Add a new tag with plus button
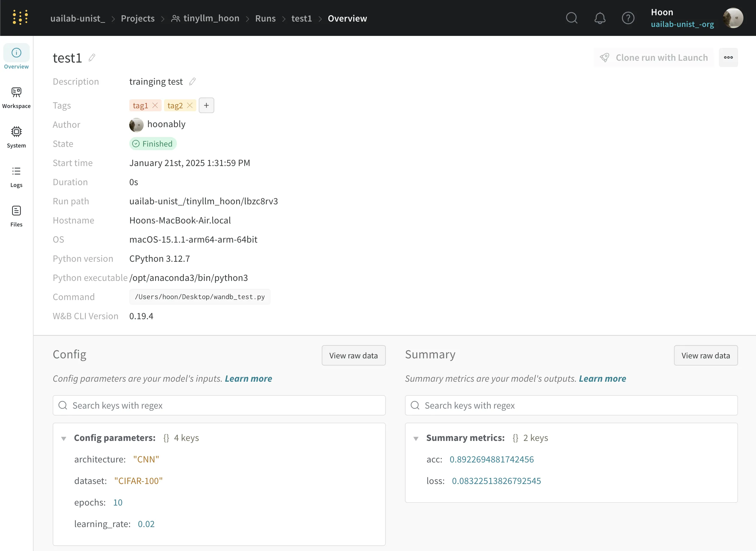756x551 pixels. pos(206,105)
